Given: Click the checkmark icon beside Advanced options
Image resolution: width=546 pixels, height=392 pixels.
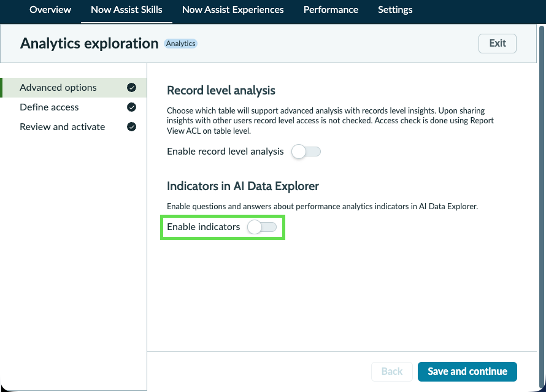Looking at the screenshot, I should 132,88.
